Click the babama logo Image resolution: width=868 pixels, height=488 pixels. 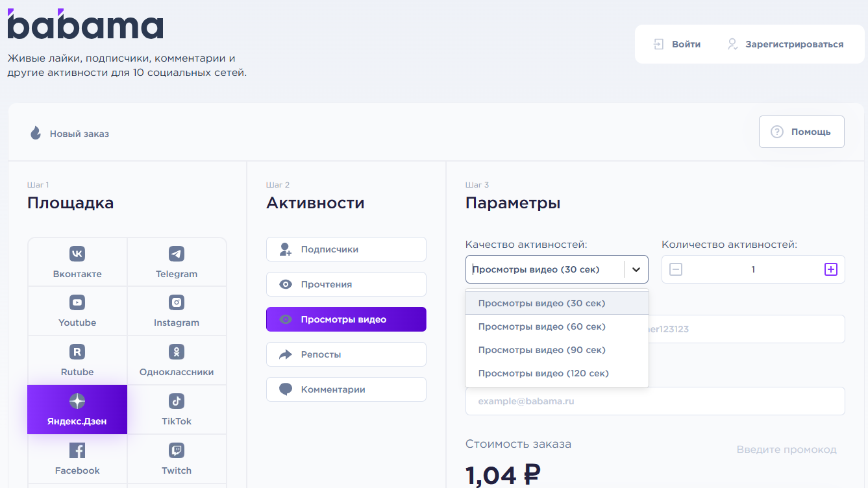[x=85, y=24]
